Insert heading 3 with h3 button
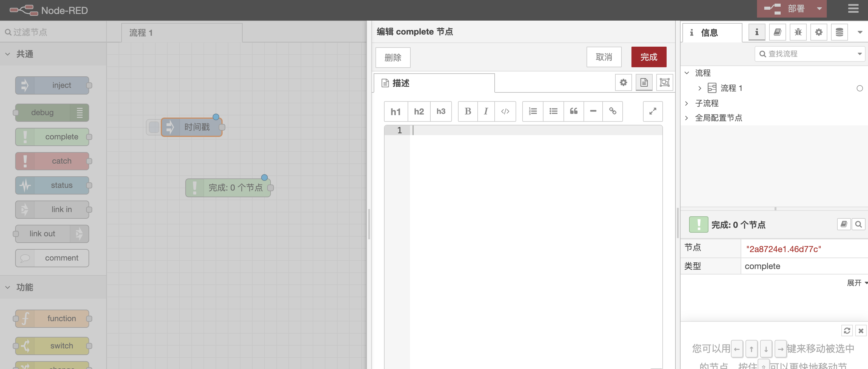This screenshot has width=868, height=369. pyautogui.click(x=441, y=111)
